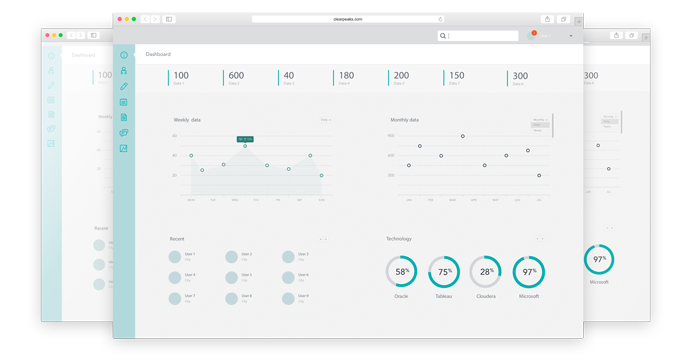The image size is (700, 363).
Task: Choose Yearly in the open period list
Action: [538, 130]
